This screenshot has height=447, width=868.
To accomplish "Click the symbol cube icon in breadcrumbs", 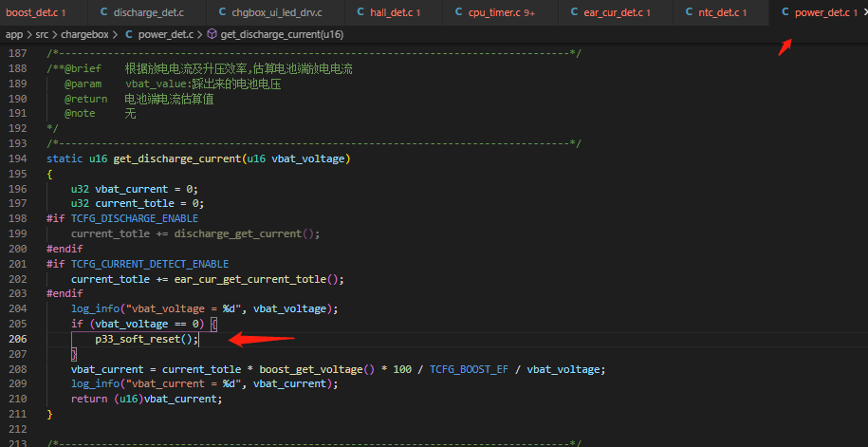I will click(212, 34).
